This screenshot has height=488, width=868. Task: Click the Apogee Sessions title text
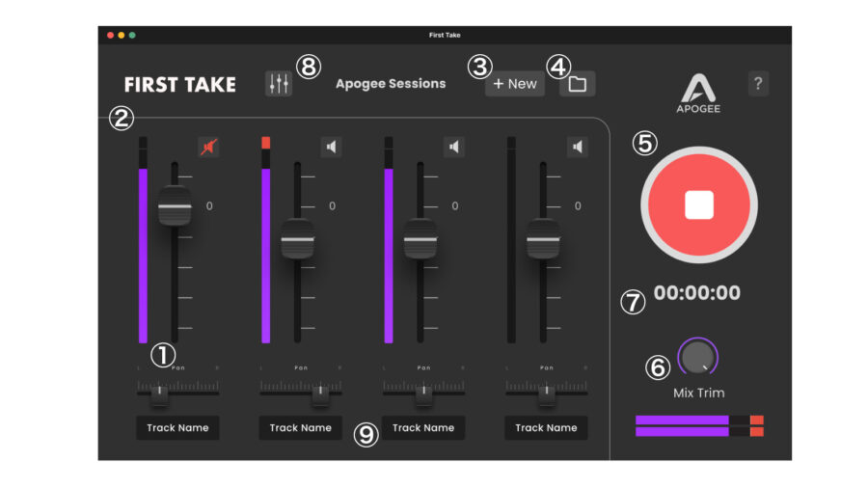click(391, 84)
